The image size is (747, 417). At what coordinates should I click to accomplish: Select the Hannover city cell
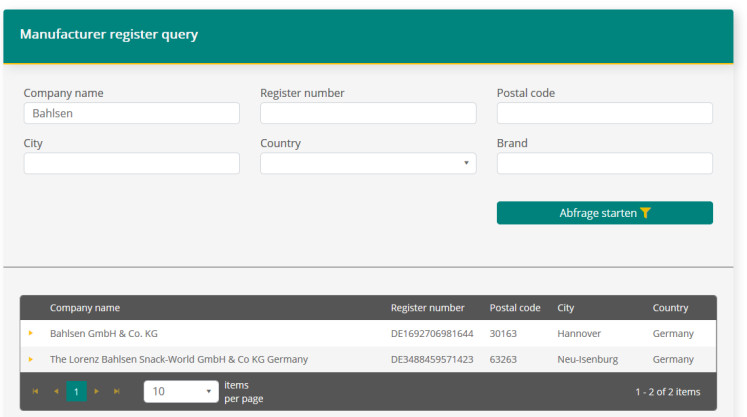(x=579, y=334)
